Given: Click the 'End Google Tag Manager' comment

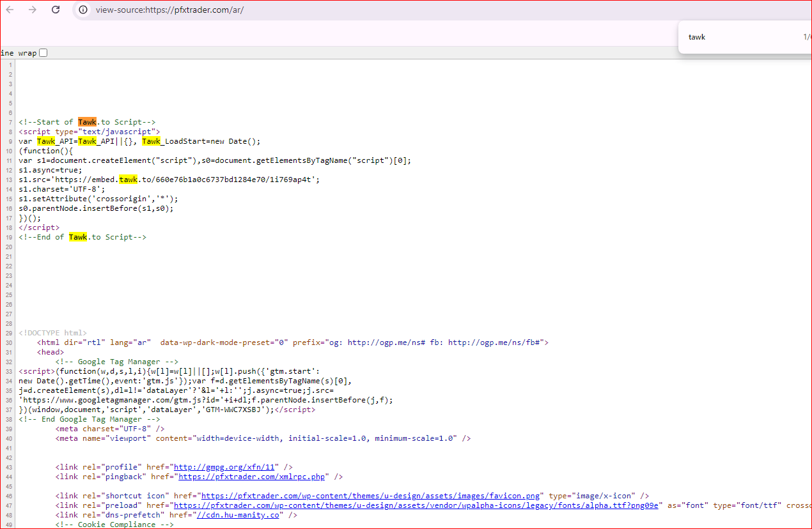Looking at the screenshot, I should [90, 419].
